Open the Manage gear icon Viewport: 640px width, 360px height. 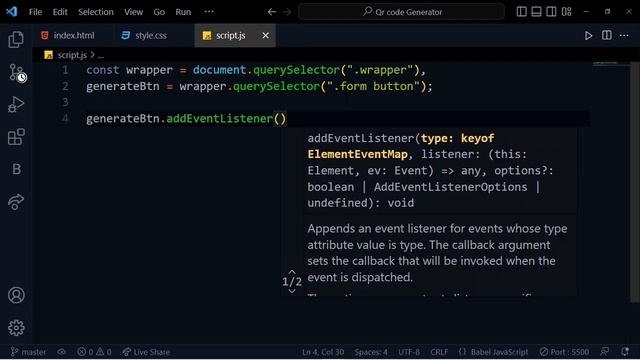tap(16, 328)
